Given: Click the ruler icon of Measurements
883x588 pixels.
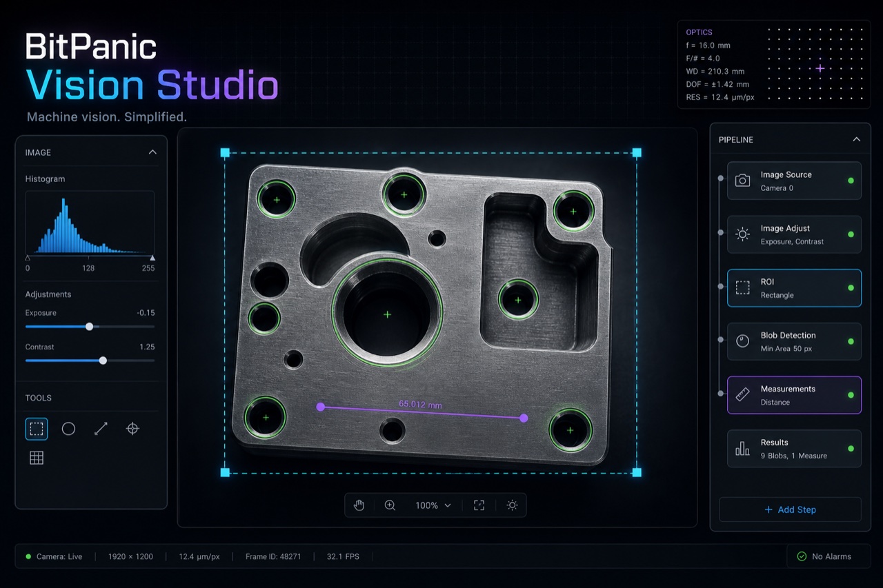Looking at the screenshot, I should point(742,395).
